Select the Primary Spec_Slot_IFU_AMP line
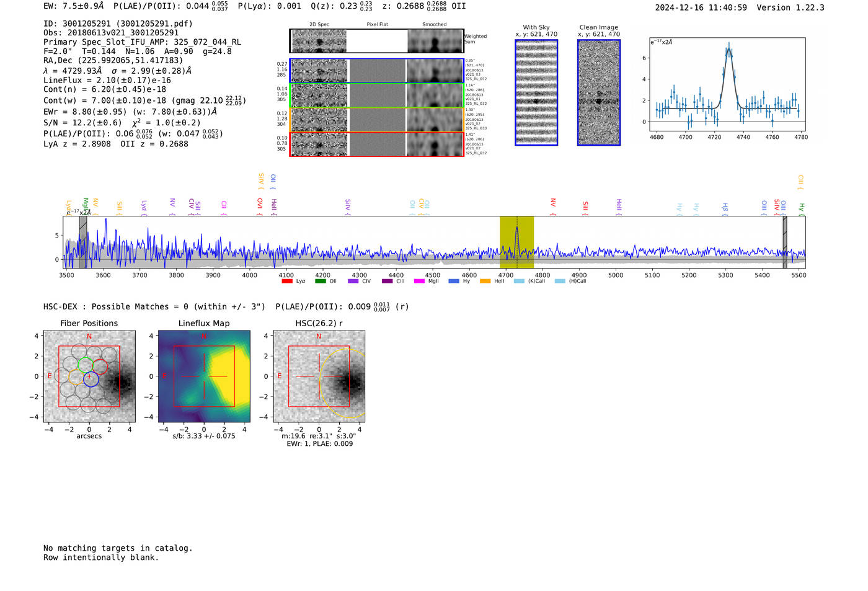The image size is (868, 591). point(143,42)
